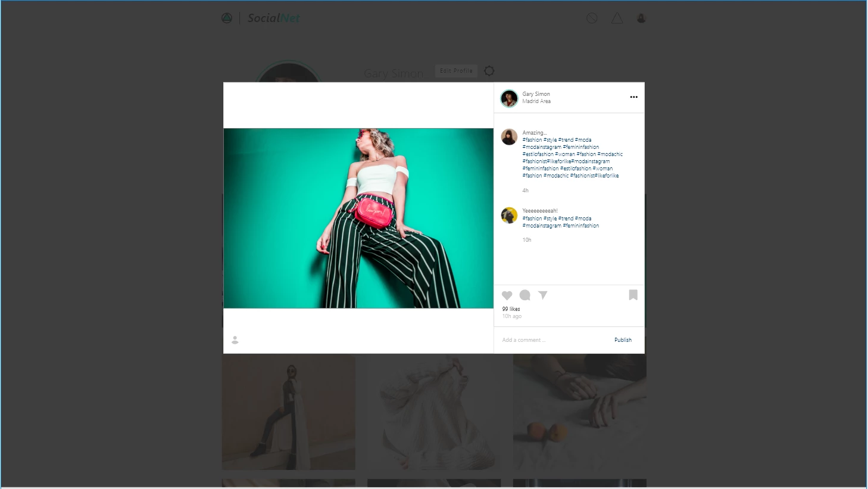Image resolution: width=868 pixels, height=489 pixels.
Task: Open the thumbnail of person leaning on wall
Action: 289,412
